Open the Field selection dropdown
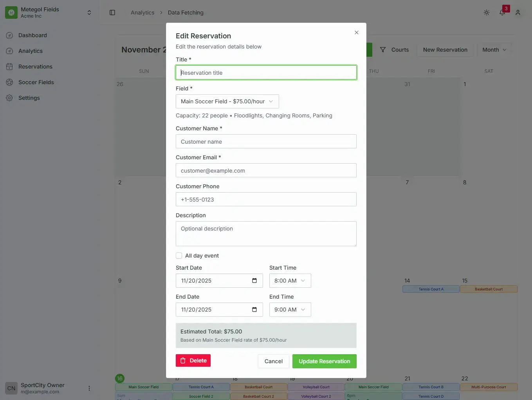This screenshot has height=400, width=532. tap(227, 101)
